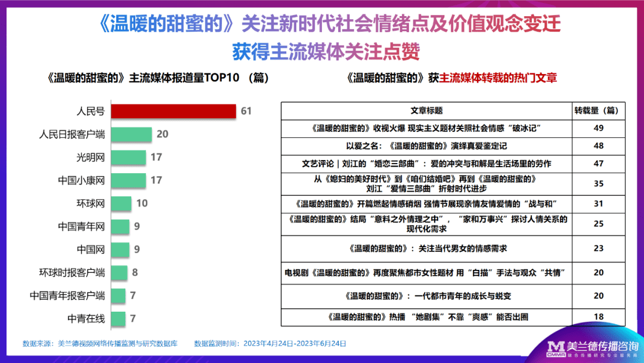Select the article about “白描”手法与观众“共情”
This screenshot has width=644, height=363.
pos(426,273)
